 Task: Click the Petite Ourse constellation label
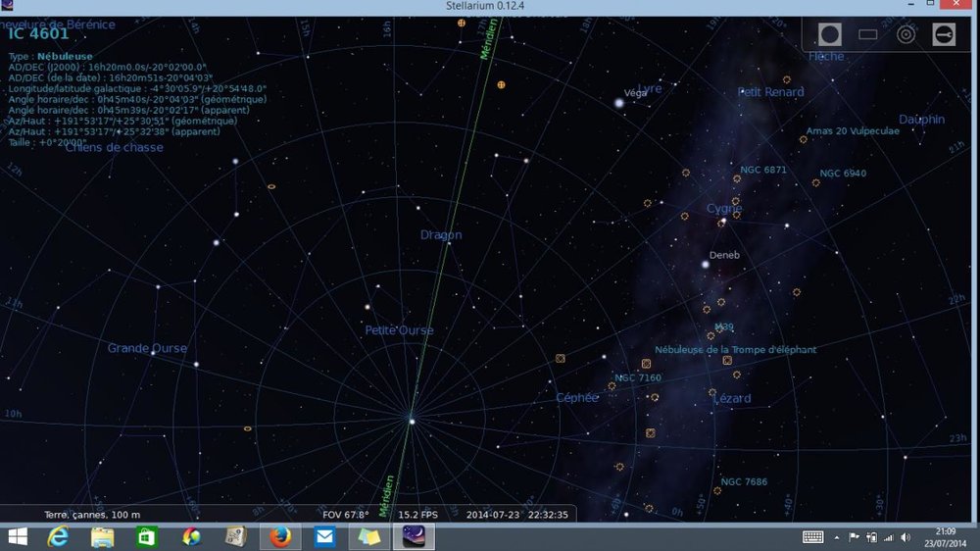coord(400,329)
